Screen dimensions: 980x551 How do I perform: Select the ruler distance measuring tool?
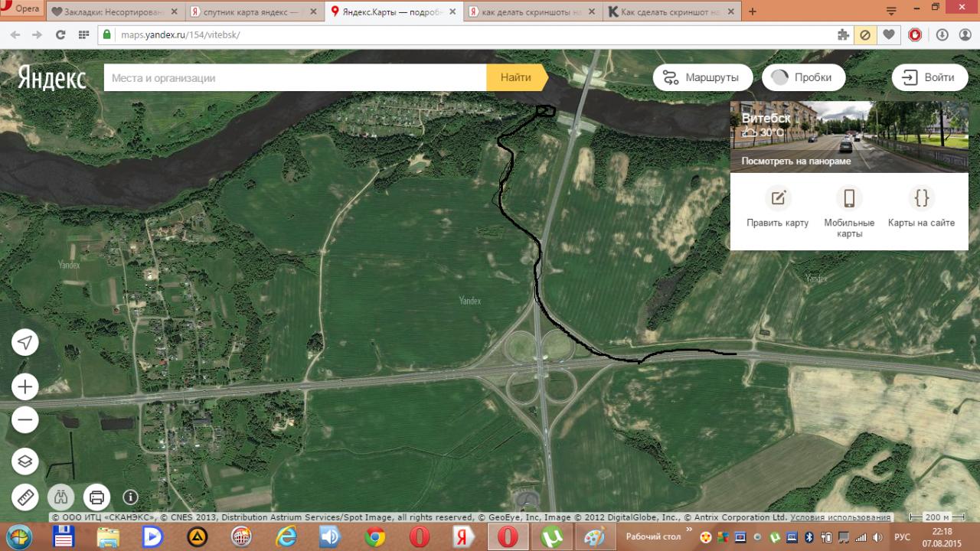click(25, 497)
